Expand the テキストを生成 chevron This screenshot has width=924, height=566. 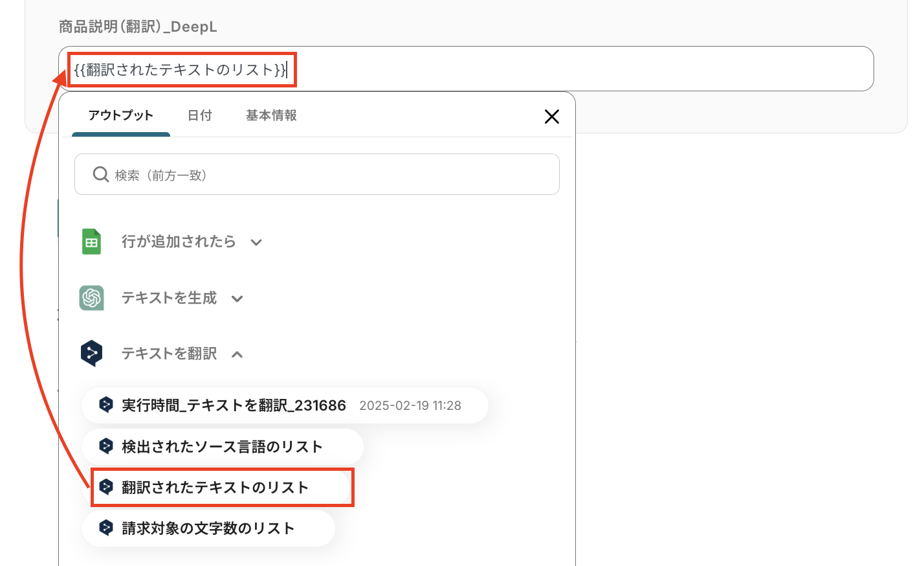237,299
